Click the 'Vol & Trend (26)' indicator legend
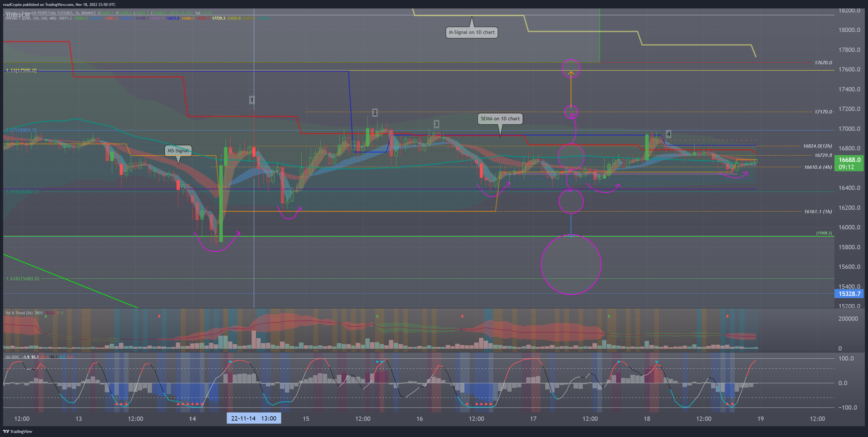The width and height of the screenshot is (868, 437). point(19,313)
